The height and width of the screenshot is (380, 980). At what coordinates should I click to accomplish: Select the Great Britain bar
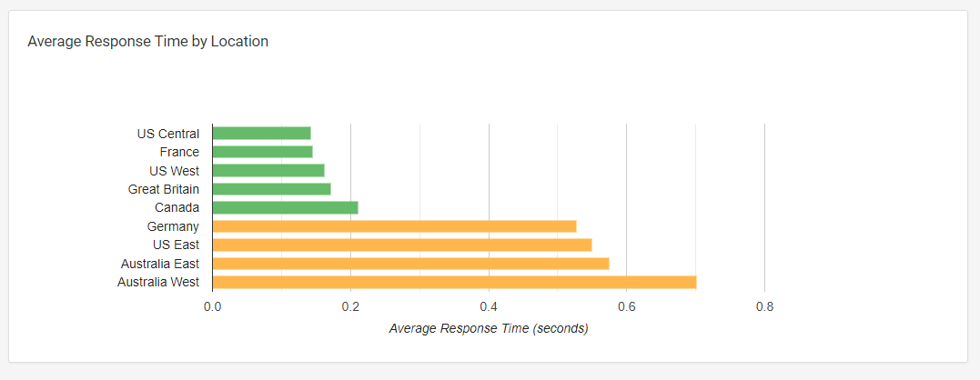click(272, 189)
